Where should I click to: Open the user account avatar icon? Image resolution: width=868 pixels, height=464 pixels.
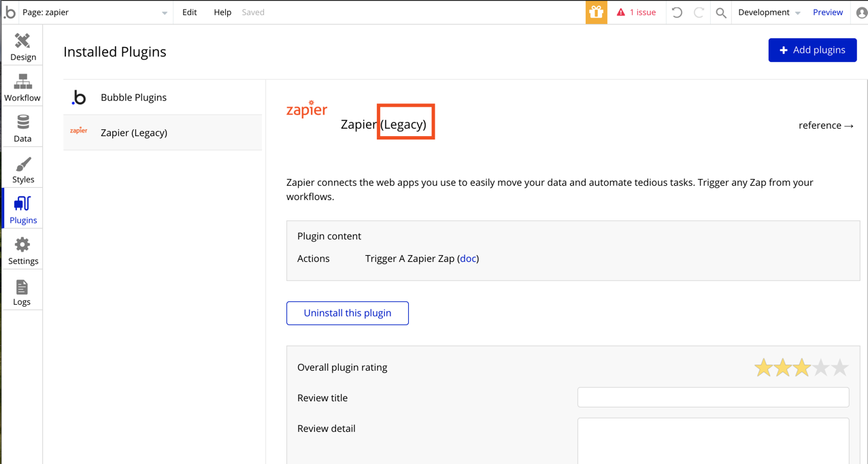click(x=861, y=12)
